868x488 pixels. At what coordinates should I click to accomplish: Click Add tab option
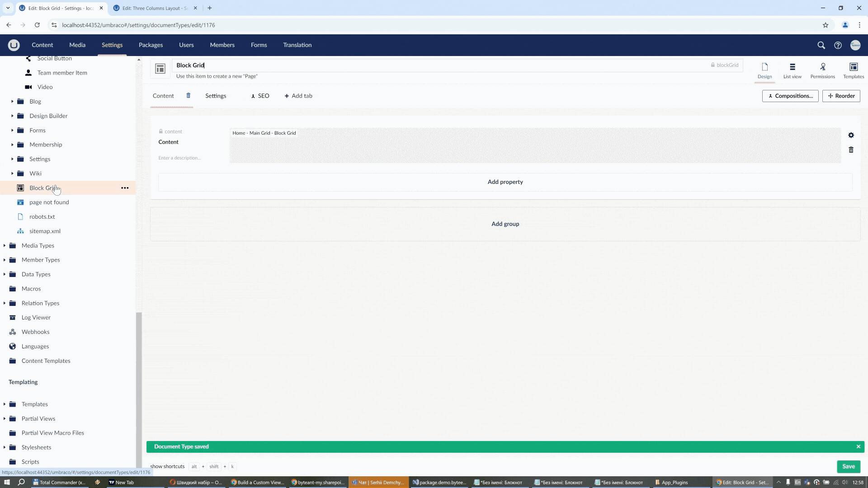[x=298, y=95]
